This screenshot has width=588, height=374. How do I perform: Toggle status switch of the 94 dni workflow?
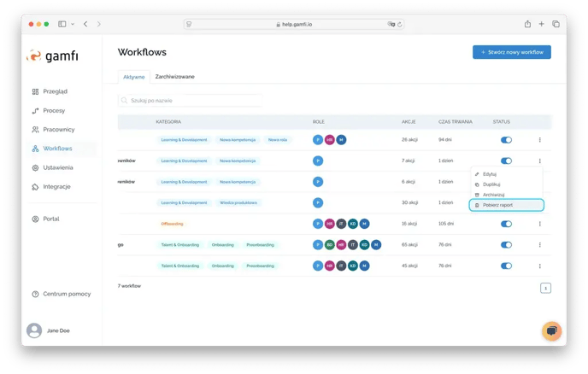pos(506,139)
